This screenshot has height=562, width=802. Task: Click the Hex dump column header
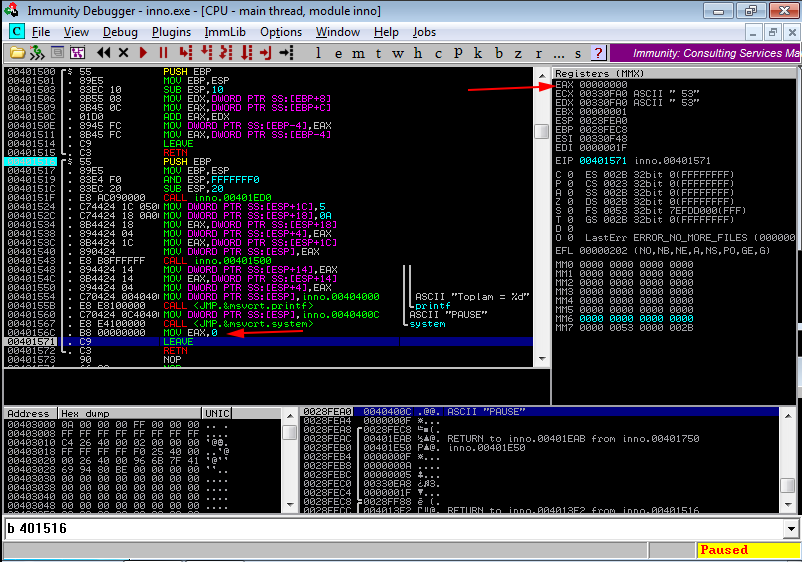(130, 413)
